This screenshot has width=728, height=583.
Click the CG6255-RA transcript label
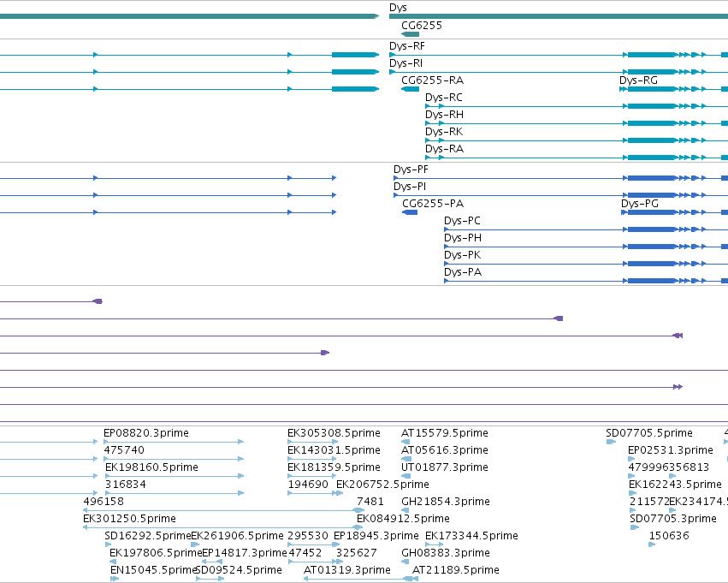click(x=432, y=80)
